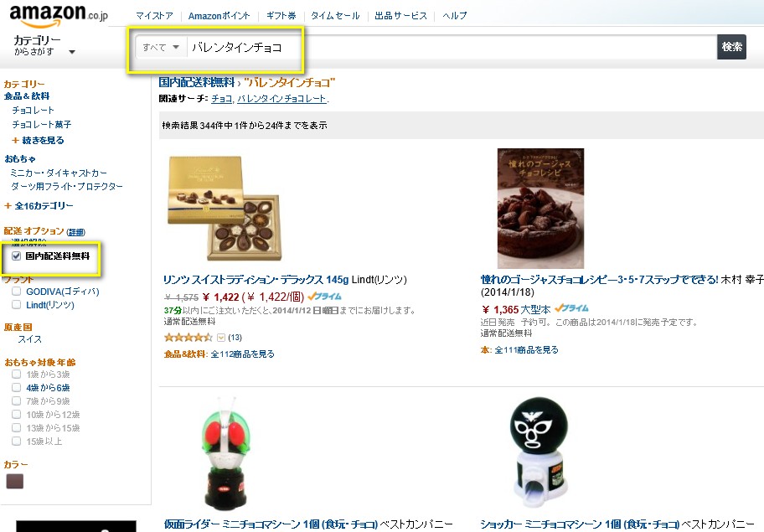Screen dimensions: 764x532
Task: Open the Kamen Rider mini choco machine image
Action: [x=225, y=453]
